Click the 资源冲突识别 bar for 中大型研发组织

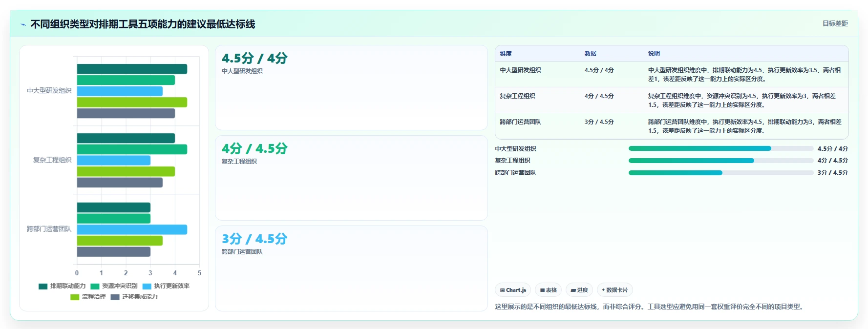click(126, 80)
